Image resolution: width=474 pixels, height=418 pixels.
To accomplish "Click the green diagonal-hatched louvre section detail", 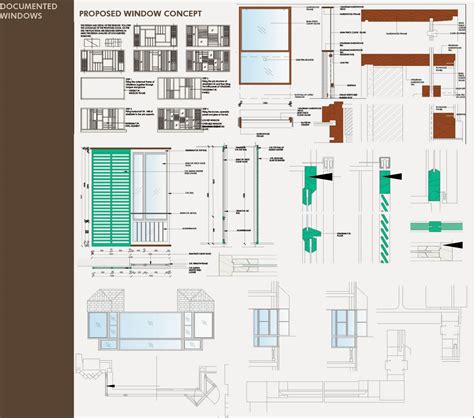I will 385,229.
